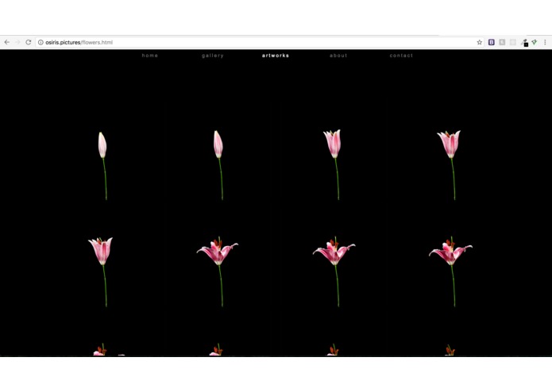Open third lily image in second row
The height and width of the screenshot is (392, 552).
334,271
